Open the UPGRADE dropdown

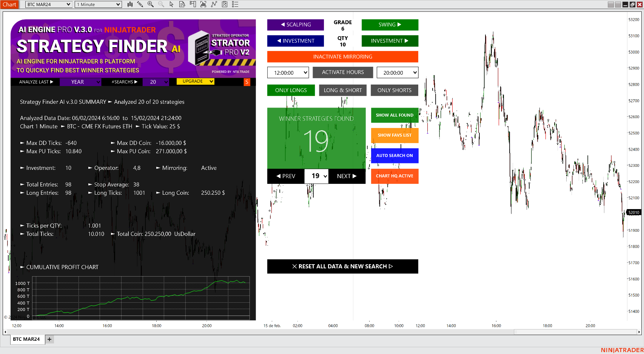[196, 81]
